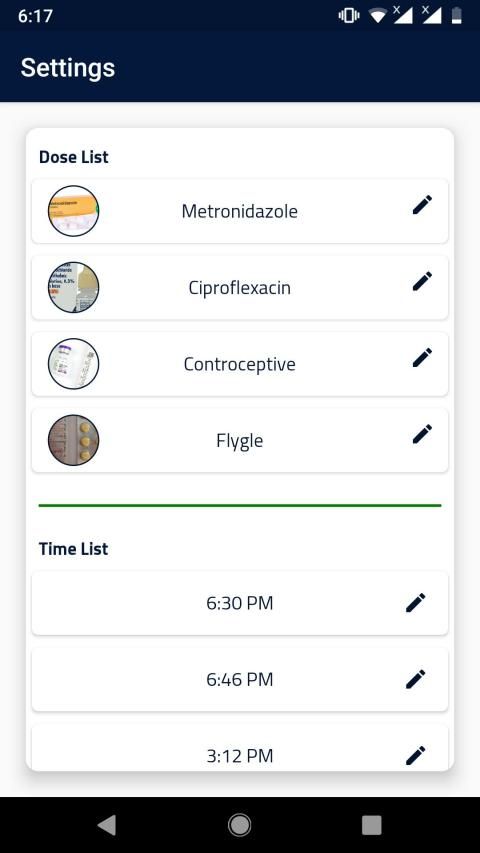This screenshot has width=480, height=853.
Task: Edit the 6:30 PM time entry
Action: [x=416, y=603]
